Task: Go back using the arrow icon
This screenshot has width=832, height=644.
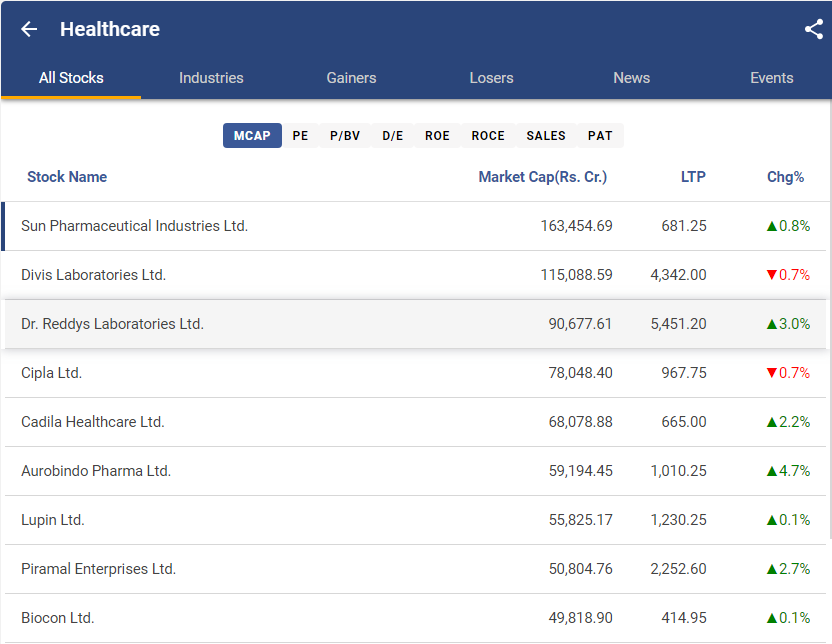Action: pyautogui.click(x=29, y=29)
